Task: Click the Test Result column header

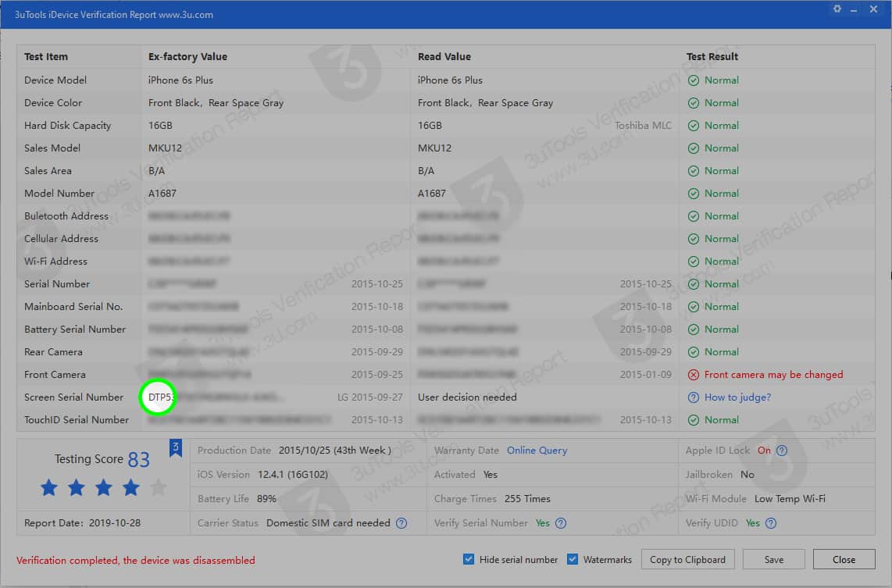Action: click(712, 57)
